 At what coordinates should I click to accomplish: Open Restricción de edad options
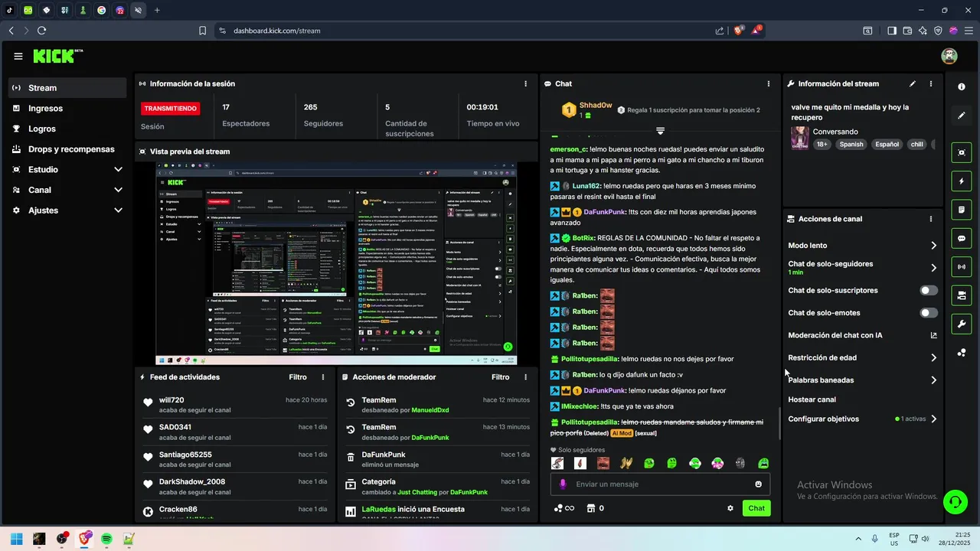click(863, 357)
